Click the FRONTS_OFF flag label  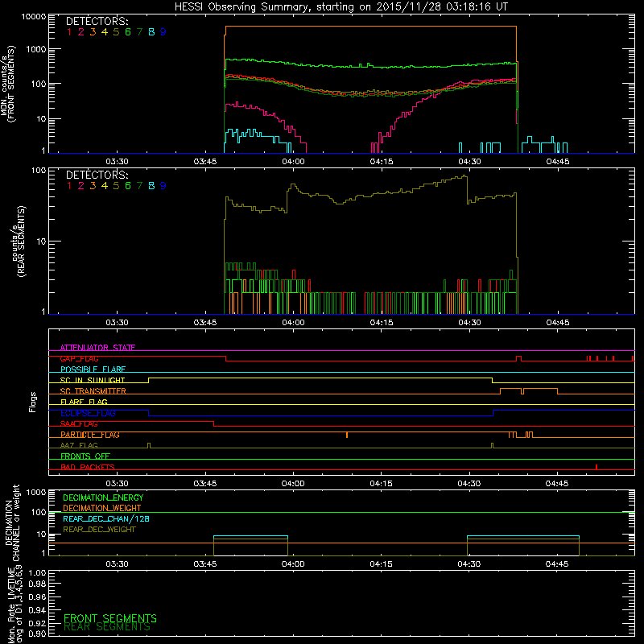pyautogui.click(x=85, y=456)
